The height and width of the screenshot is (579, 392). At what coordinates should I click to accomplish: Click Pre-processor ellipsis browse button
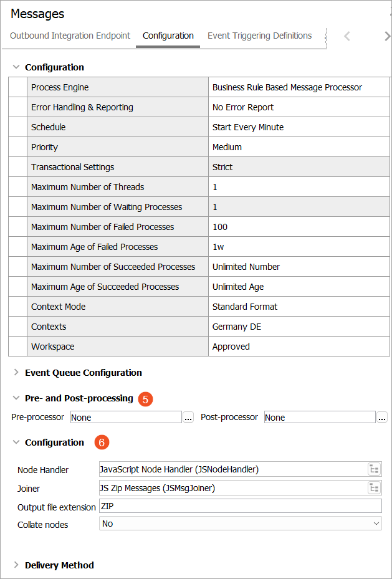point(188,418)
